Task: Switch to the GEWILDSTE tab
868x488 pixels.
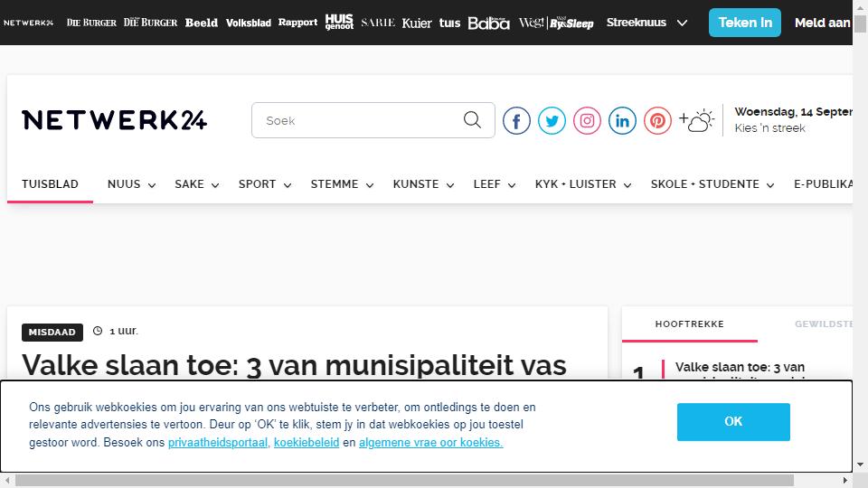Action: click(x=824, y=324)
